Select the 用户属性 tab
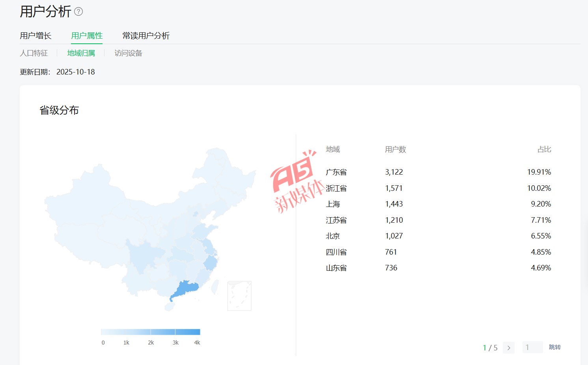588x365 pixels. pos(87,36)
